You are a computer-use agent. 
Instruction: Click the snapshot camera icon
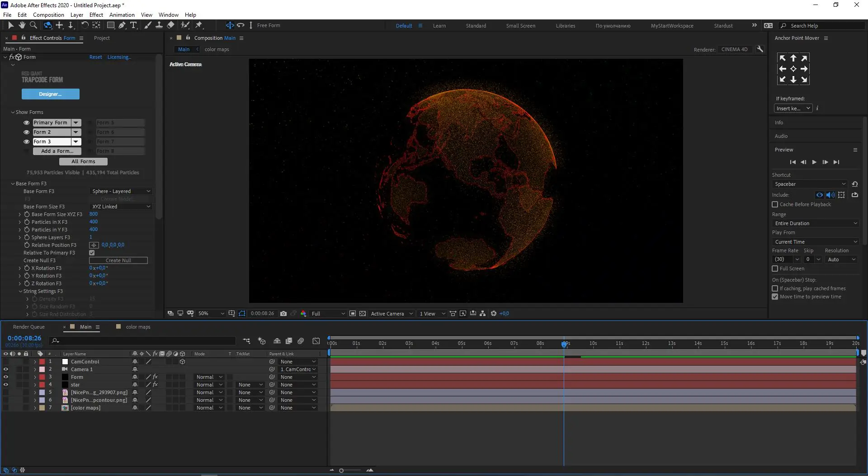[x=283, y=314]
